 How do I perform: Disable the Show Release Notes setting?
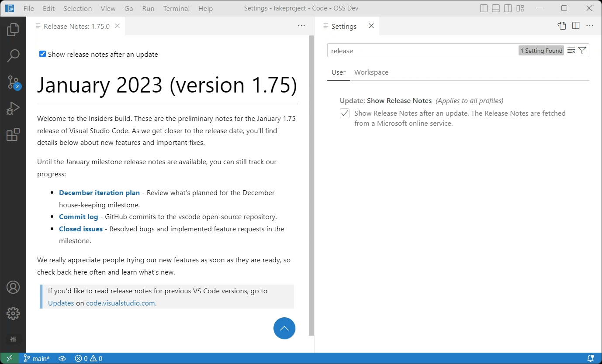click(345, 113)
